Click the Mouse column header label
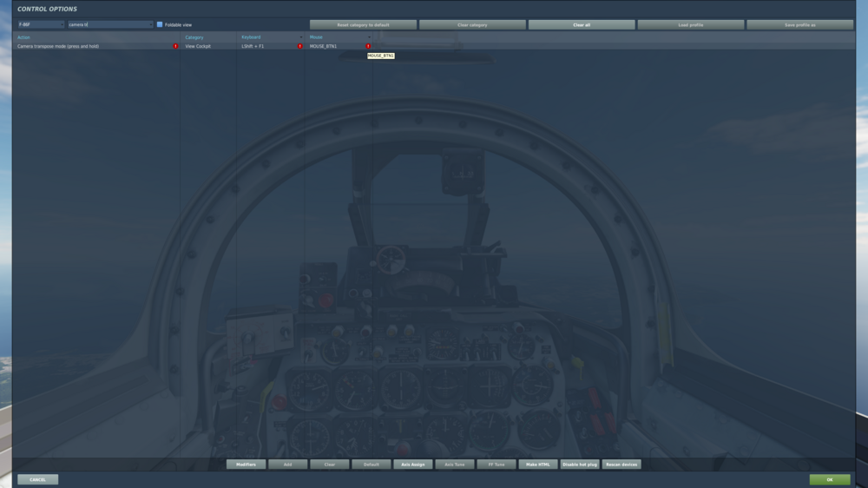This screenshot has height=488, width=868. [316, 37]
